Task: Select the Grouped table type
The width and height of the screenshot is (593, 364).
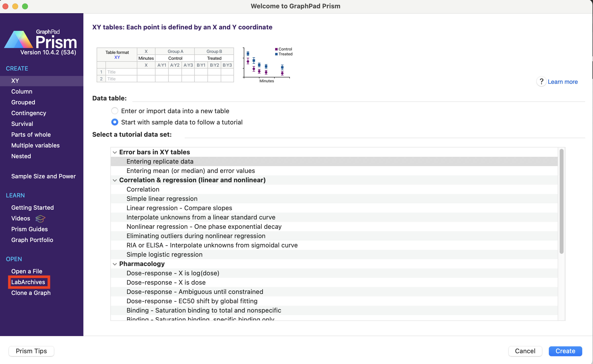Action: click(23, 102)
